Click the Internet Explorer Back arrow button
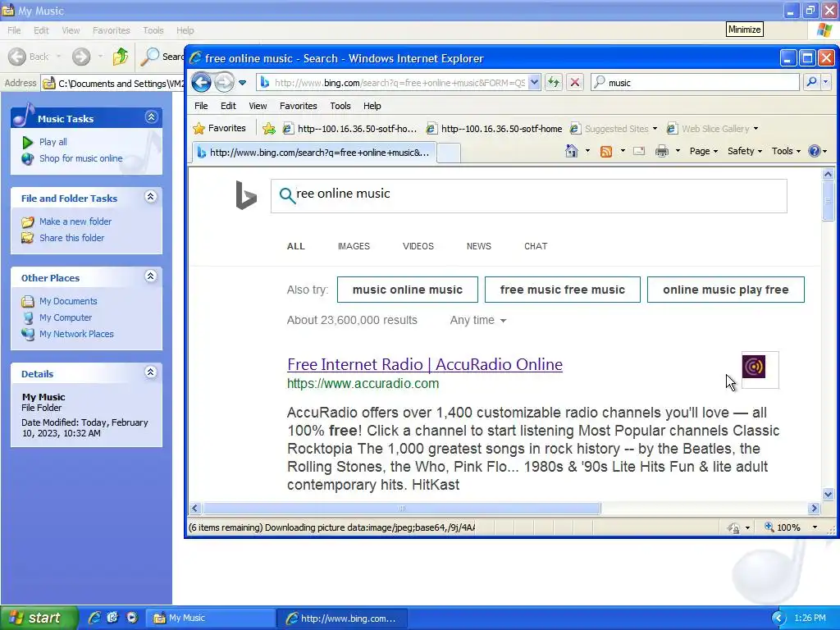Screen dimensions: 840x630 [202, 83]
